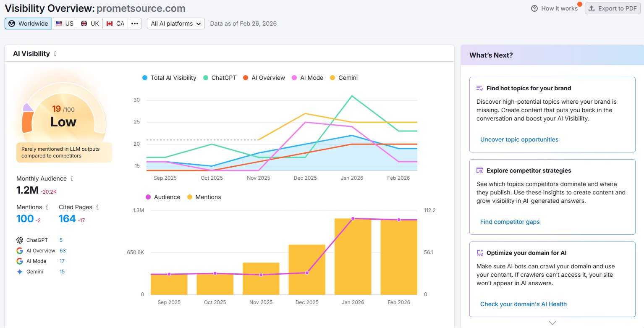Click ChatGPT mentions value 5
Screen dimensions: 644x328
[61, 240]
